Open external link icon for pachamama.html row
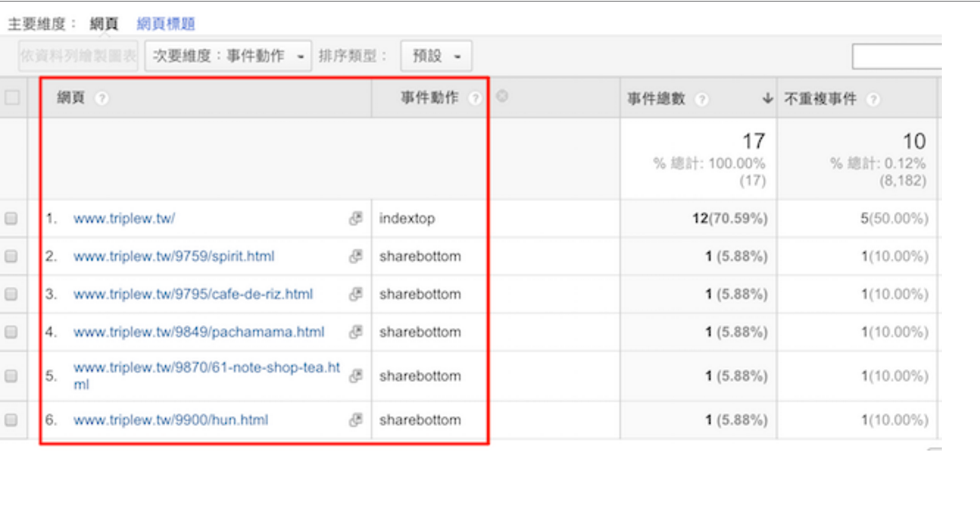Image resolution: width=980 pixels, height=513 pixels. coord(356,332)
